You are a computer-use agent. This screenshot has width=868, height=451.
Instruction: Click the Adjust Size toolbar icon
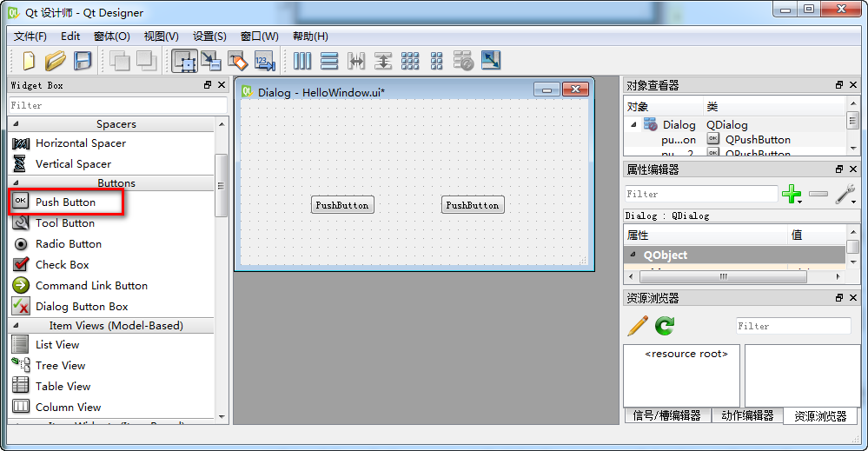[490, 60]
